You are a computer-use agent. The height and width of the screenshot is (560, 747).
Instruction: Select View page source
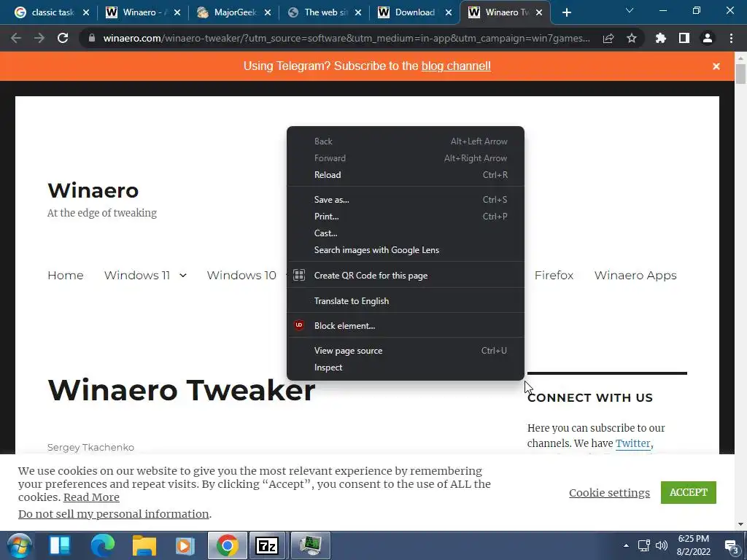coord(406,351)
